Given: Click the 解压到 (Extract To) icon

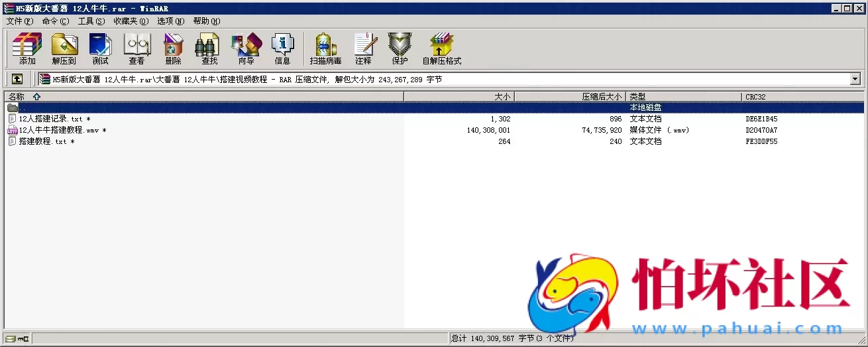Looking at the screenshot, I should click(x=64, y=48).
